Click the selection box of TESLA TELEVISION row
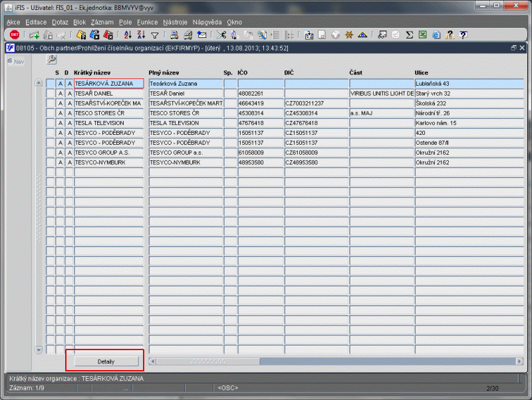 point(51,123)
